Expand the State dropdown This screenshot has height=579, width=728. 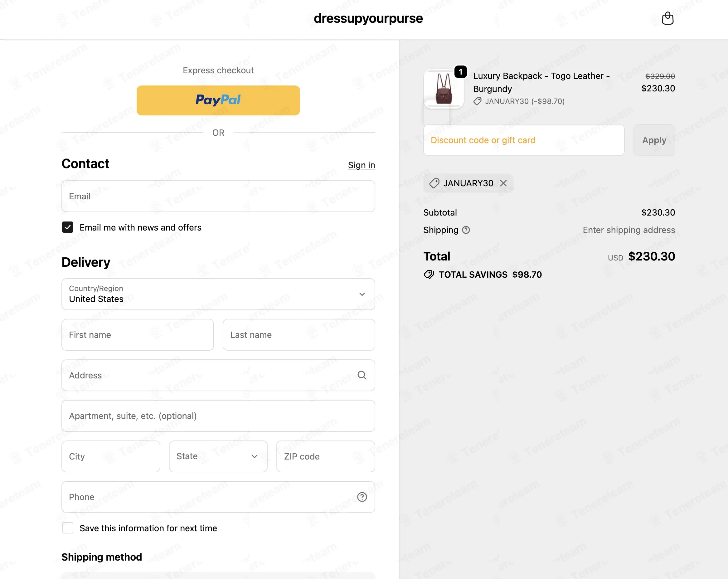coord(218,456)
